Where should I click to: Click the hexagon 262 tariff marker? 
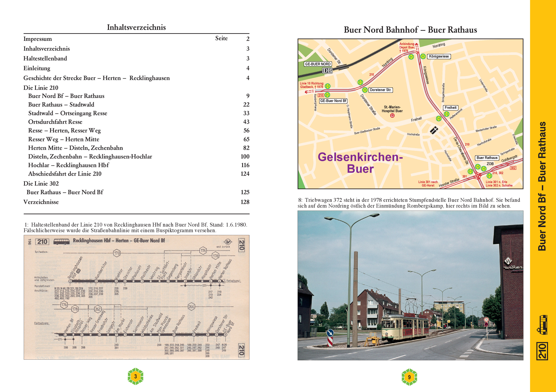(x=98, y=309)
